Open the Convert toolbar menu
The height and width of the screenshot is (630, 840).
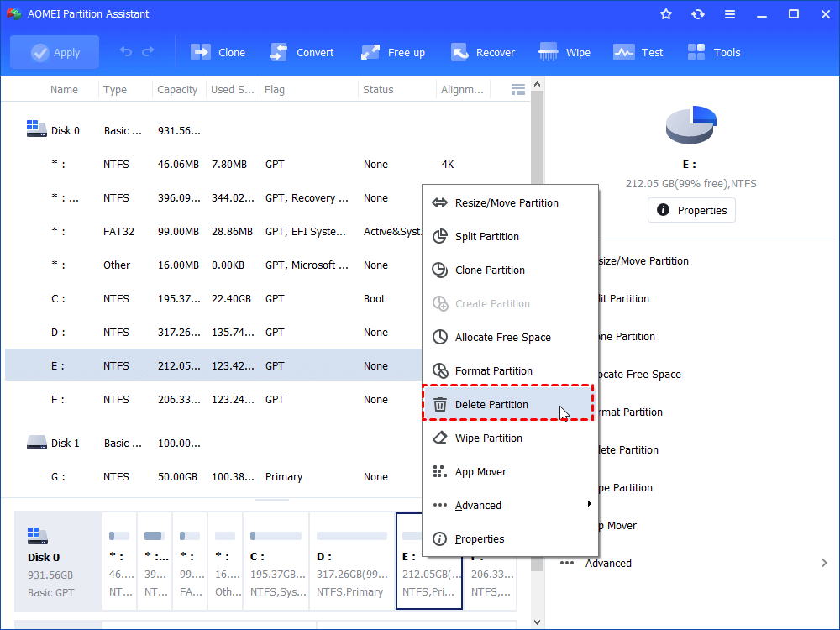pos(302,52)
